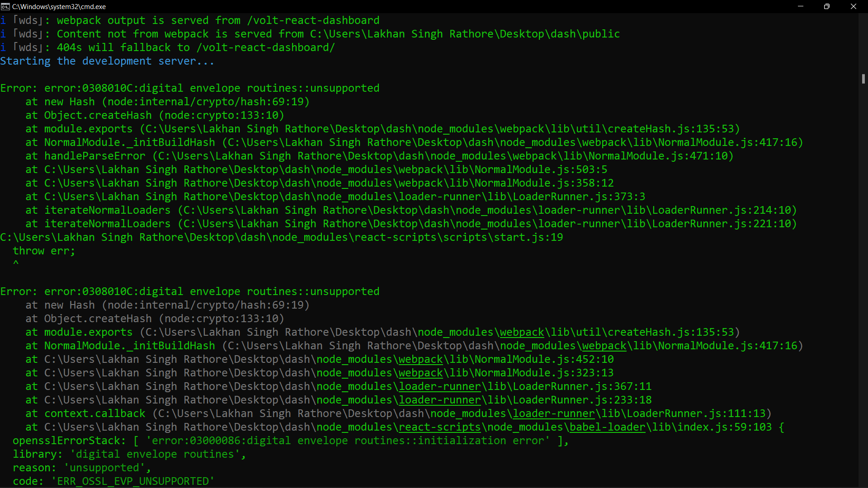Viewport: 868px width, 488px height.
Task: Close the cmd.exe window
Action: pyautogui.click(x=854, y=6)
